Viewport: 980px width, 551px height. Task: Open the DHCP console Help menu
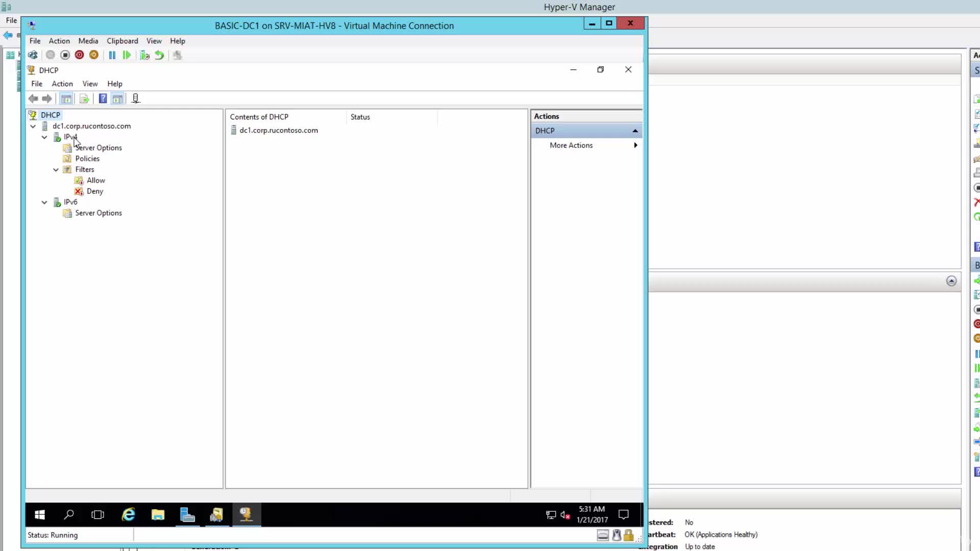115,84
